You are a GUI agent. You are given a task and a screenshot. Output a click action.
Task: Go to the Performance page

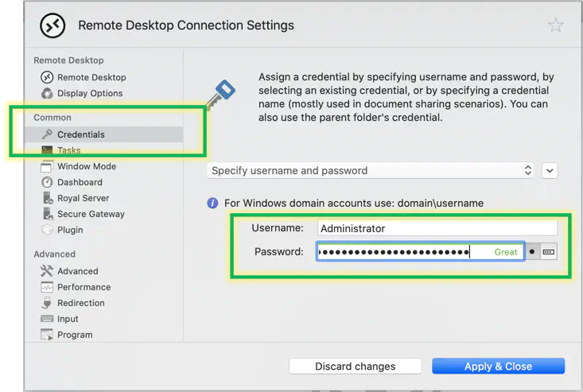(x=84, y=287)
